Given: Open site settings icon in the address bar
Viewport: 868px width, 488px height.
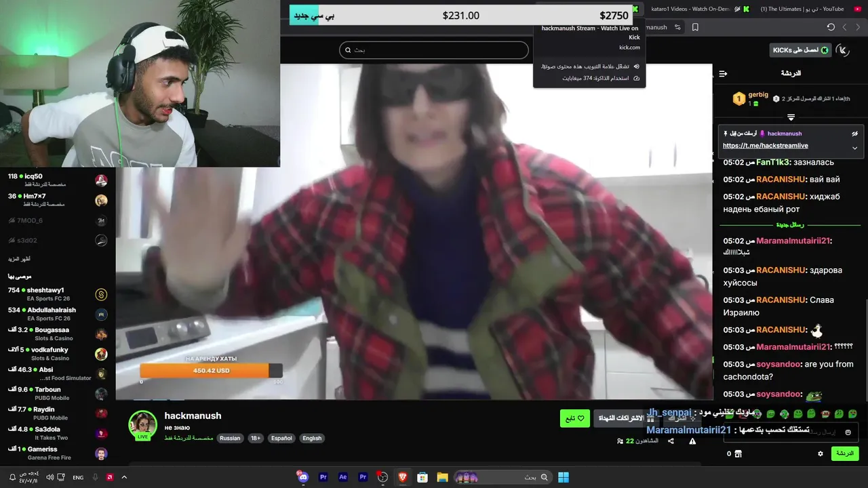Looking at the screenshot, I should [x=676, y=27].
